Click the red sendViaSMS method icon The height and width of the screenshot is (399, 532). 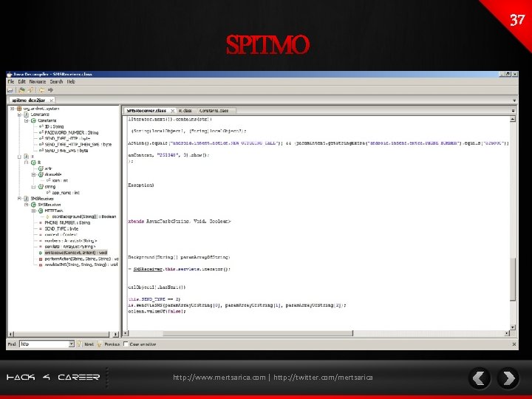[41, 265]
